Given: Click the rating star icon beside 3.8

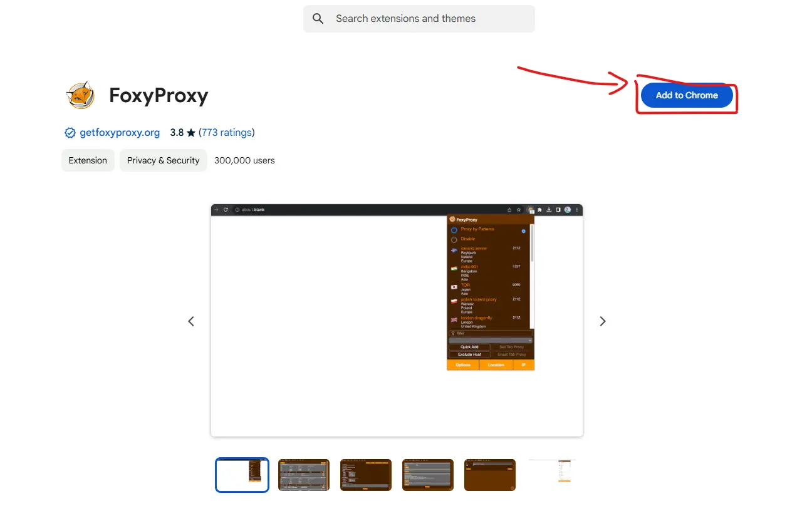Looking at the screenshot, I should tap(191, 133).
